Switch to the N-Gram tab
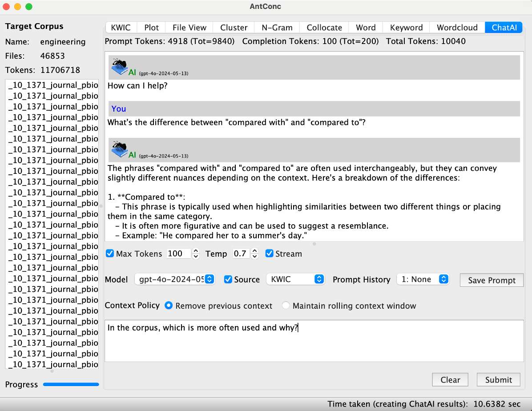The image size is (532, 411). (x=277, y=28)
